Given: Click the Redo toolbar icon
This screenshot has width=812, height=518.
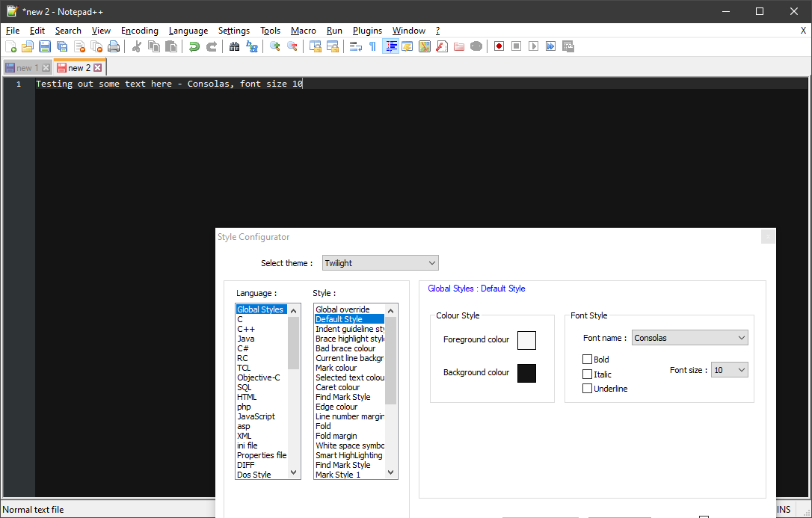Looking at the screenshot, I should [212, 46].
